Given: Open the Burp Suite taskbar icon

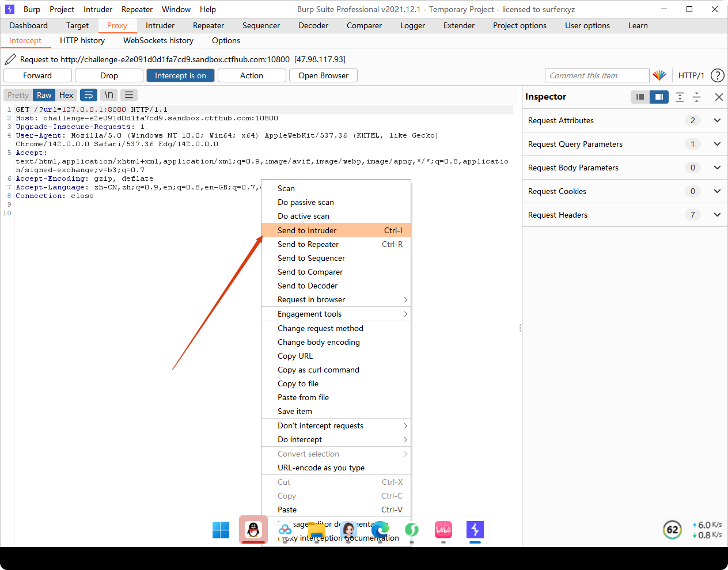Looking at the screenshot, I should coord(475,530).
